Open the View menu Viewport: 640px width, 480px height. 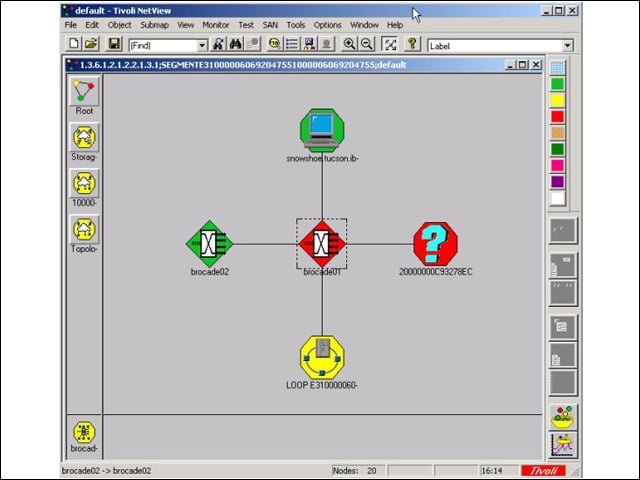point(185,25)
